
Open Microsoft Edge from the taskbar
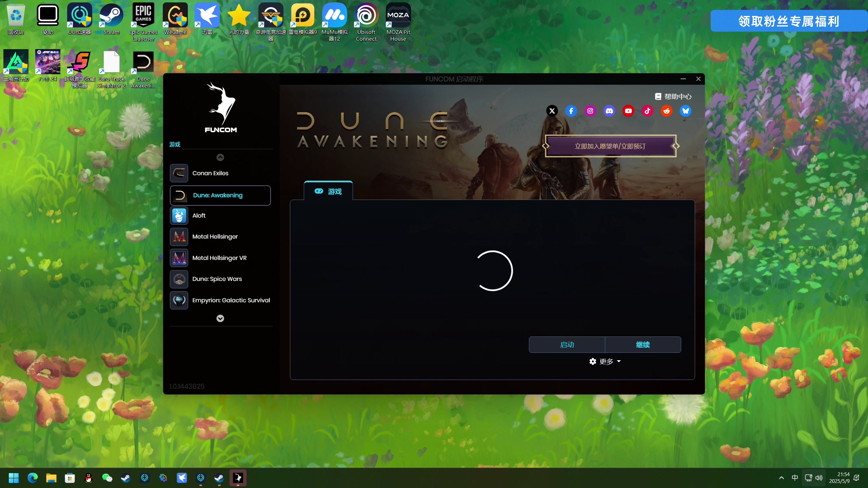click(33, 478)
